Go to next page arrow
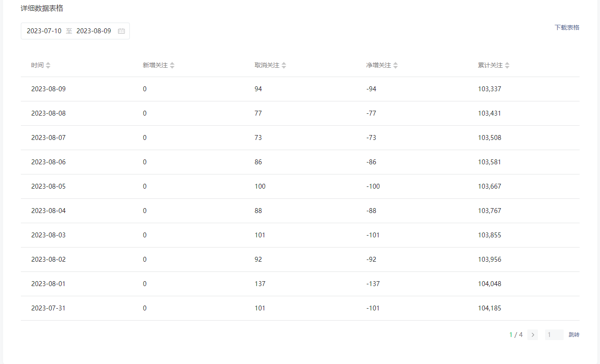The image size is (600, 364). (533, 335)
